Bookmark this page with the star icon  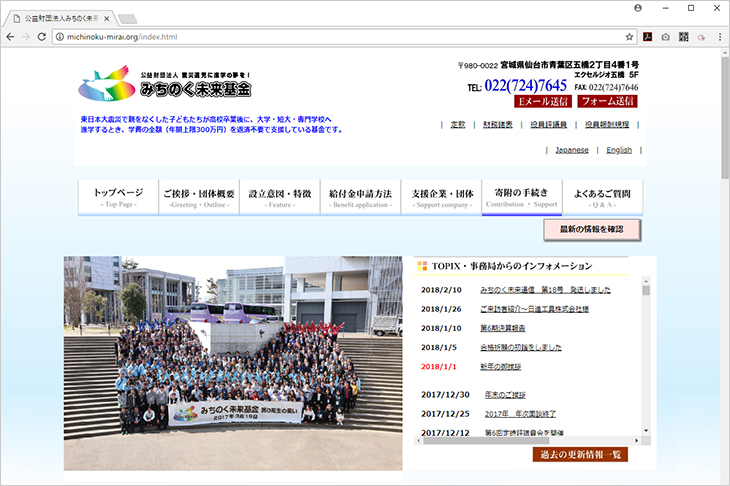[629, 37]
